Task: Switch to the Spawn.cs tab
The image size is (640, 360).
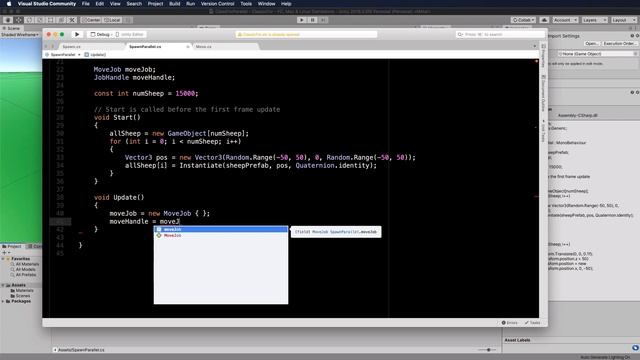Action: click(x=72, y=47)
